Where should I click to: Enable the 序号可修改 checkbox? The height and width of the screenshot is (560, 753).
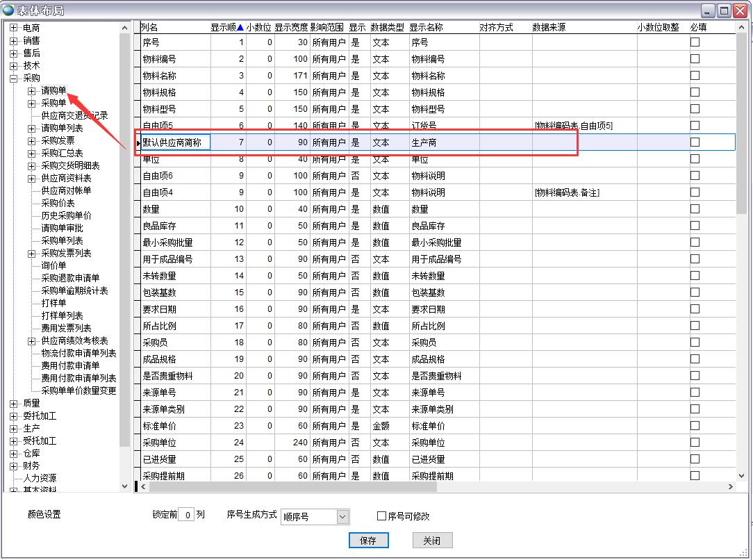(x=381, y=516)
